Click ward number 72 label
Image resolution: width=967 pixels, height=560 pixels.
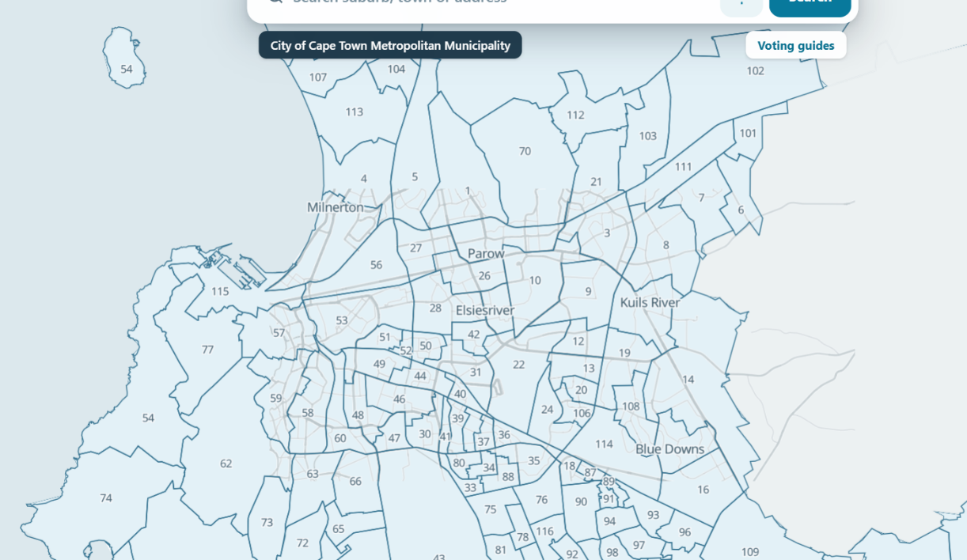pyautogui.click(x=302, y=543)
